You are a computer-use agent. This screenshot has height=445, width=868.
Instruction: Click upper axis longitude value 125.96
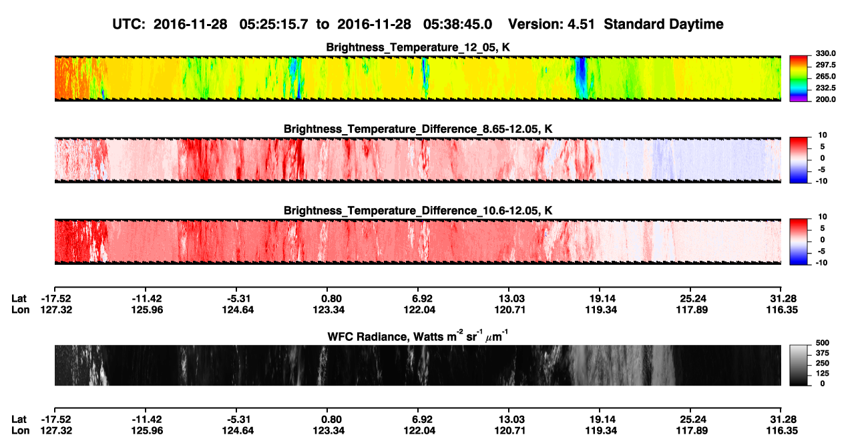pos(147,310)
